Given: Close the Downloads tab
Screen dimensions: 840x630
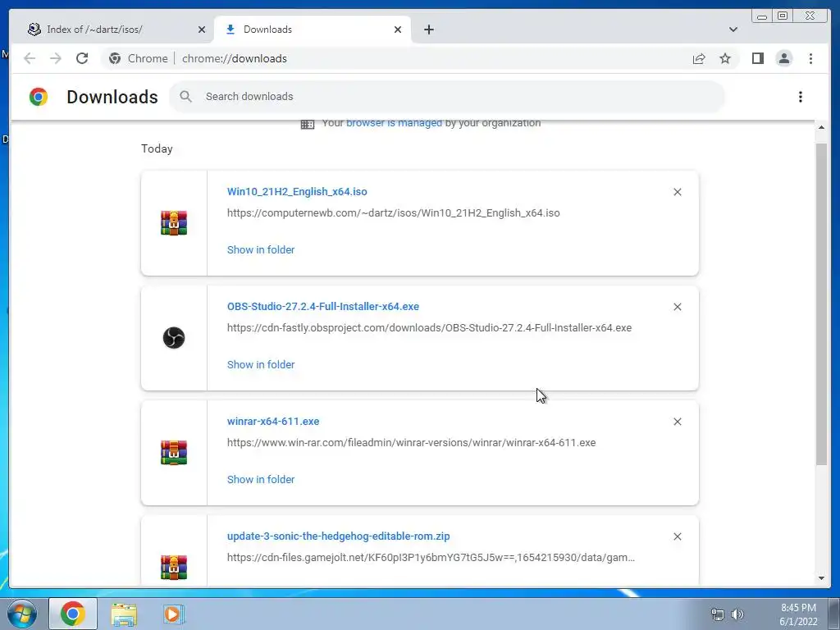Looking at the screenshot, I should click(x=398, y=30).
